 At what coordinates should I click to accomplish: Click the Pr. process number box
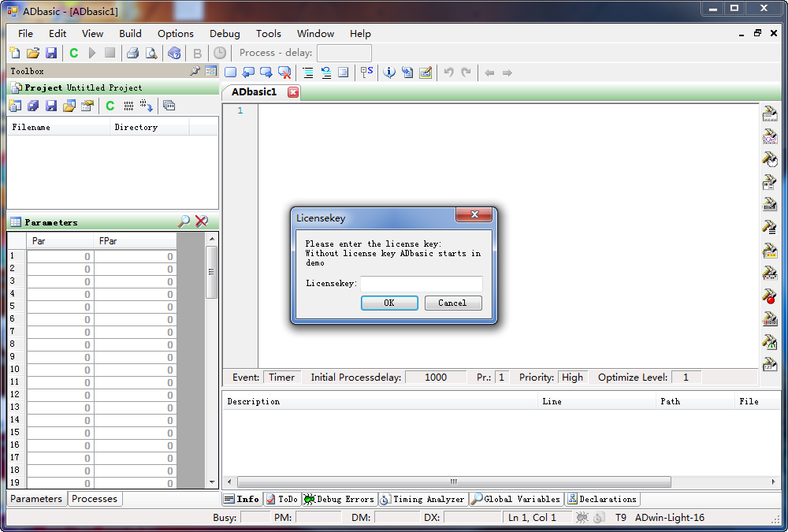click(x=501, y=377)
